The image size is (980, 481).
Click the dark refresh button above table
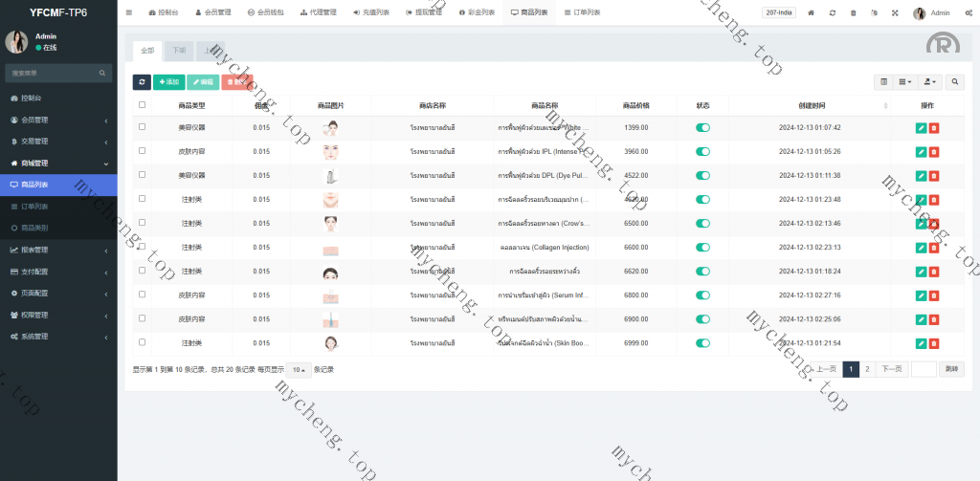142,82
